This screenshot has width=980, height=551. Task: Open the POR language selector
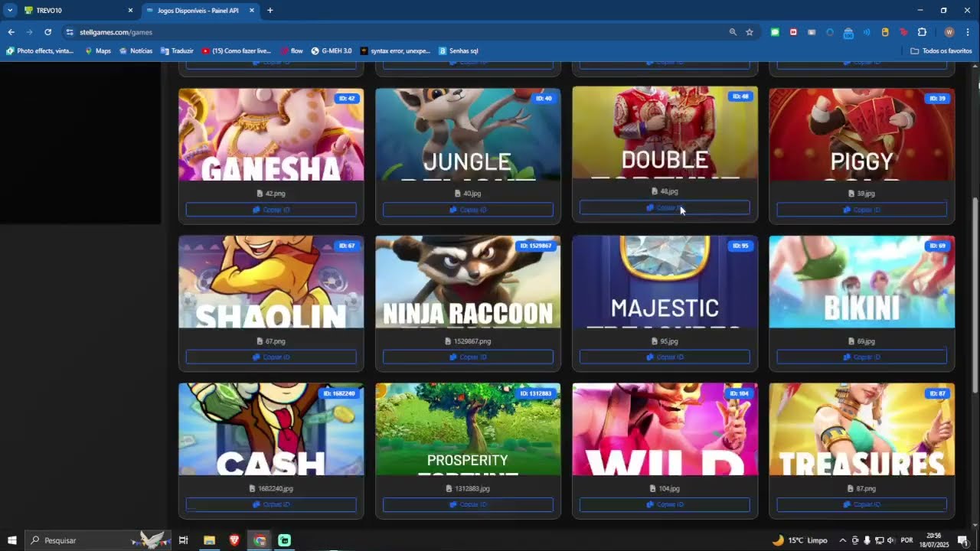click(907, 540)
